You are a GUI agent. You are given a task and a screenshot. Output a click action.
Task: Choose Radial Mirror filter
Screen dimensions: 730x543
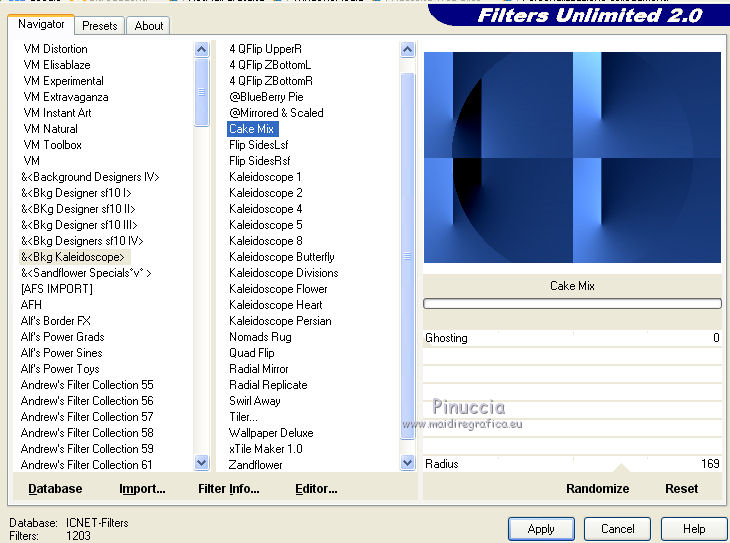click(258, 369)
